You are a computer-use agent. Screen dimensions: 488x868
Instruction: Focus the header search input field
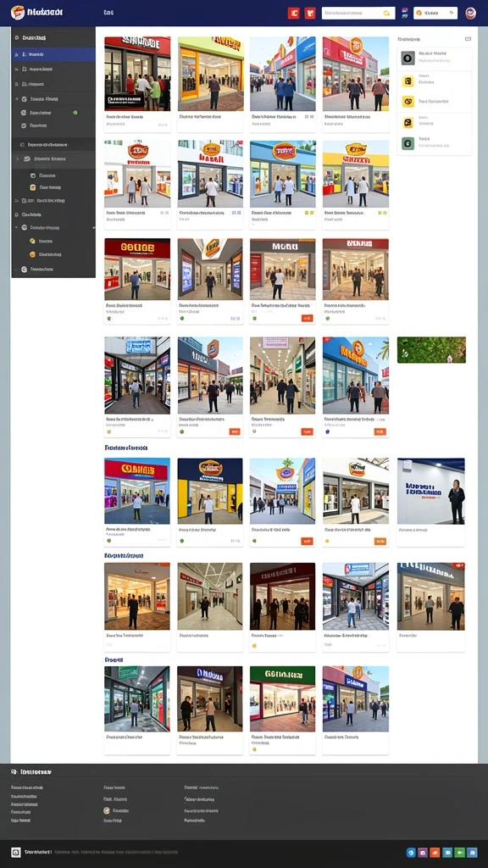pos(358,13)
